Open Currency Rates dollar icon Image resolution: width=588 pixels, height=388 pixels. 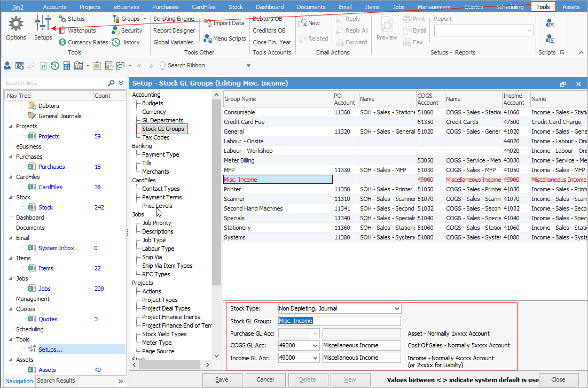[x=62, y=42]
